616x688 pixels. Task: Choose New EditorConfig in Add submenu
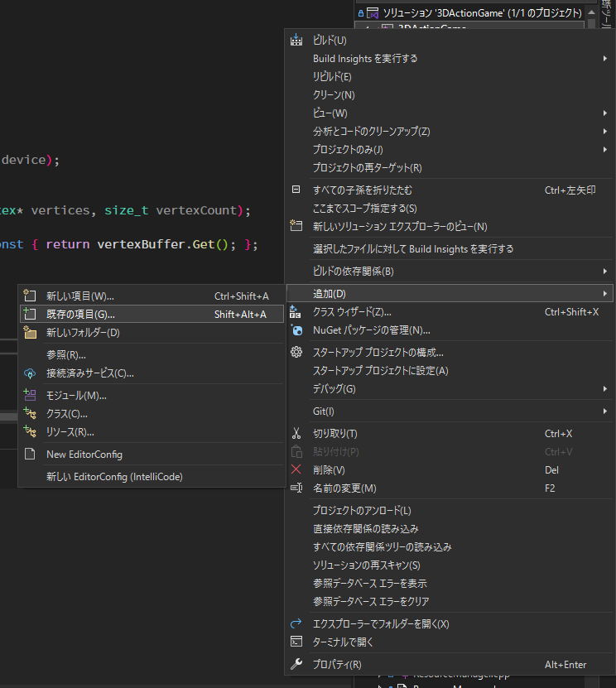(84, 455)
